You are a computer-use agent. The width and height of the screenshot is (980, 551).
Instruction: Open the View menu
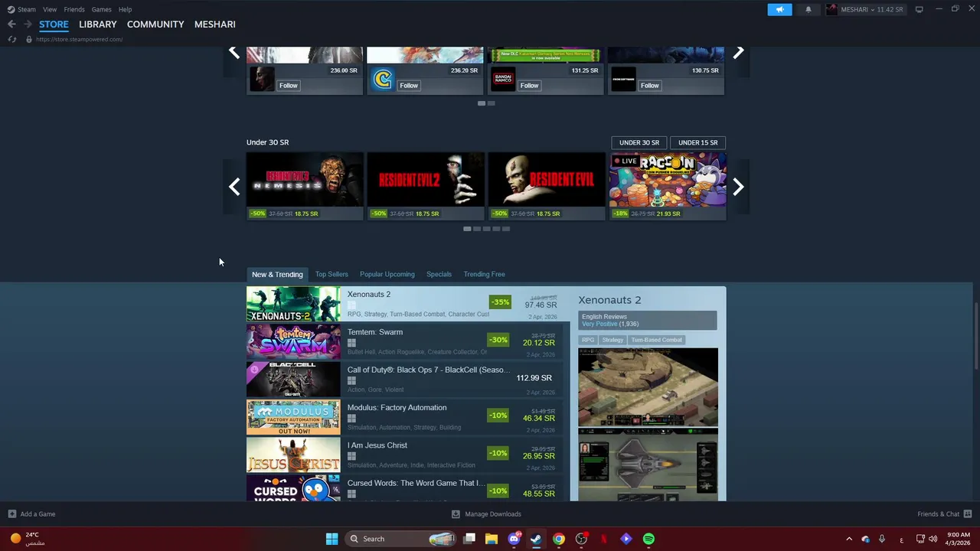tap(50, 9)
